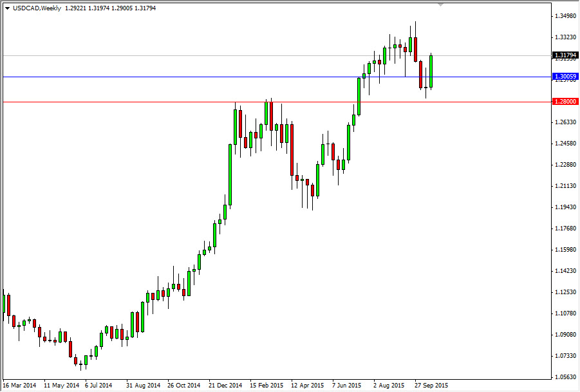Click the 21 Dec 2014 date label
Image resolution: width=580 pixels, height=392 pixels.
pyautogui.click(x=224, y=385)
